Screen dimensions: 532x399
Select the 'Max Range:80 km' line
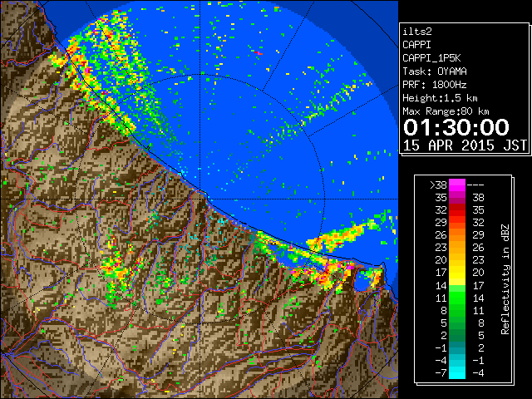[x=446, y=111]
